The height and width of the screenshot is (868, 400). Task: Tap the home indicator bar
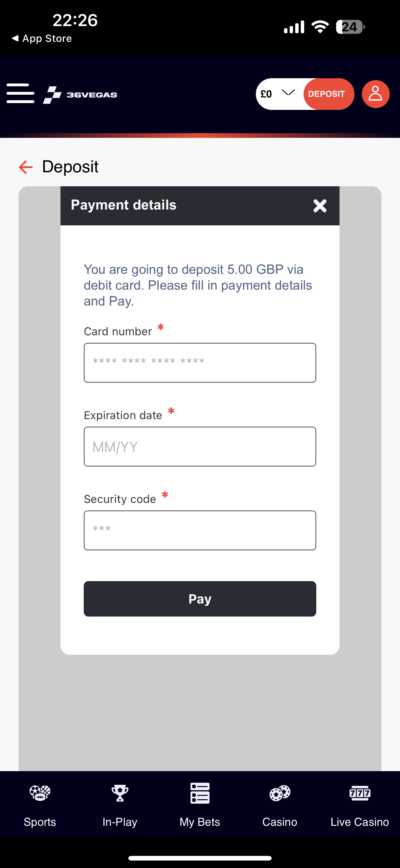200,858
